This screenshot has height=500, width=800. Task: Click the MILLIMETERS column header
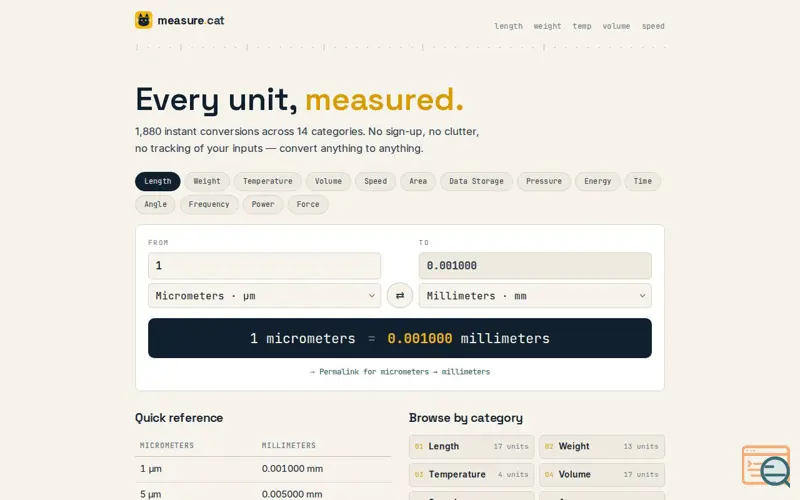coord(289,445)
